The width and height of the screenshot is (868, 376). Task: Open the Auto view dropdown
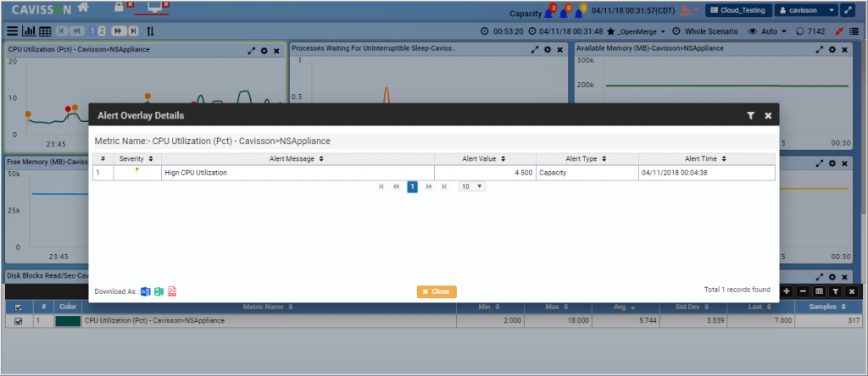coord(768,31)
